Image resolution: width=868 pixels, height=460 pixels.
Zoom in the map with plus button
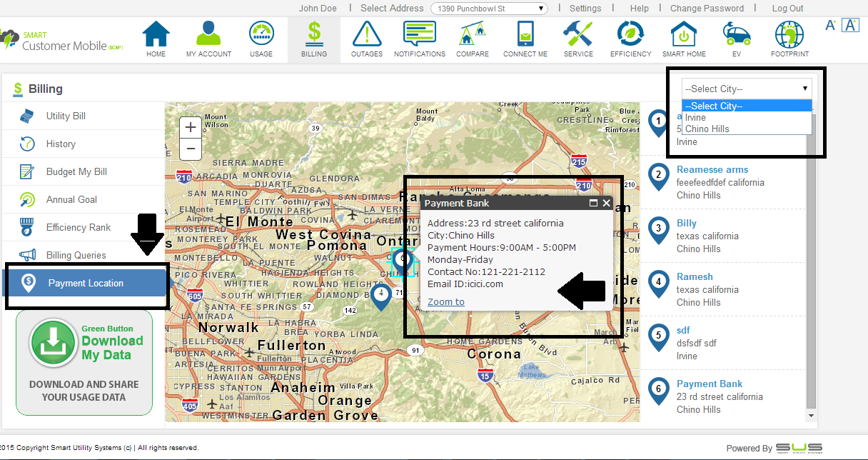[x=191, y=128]
